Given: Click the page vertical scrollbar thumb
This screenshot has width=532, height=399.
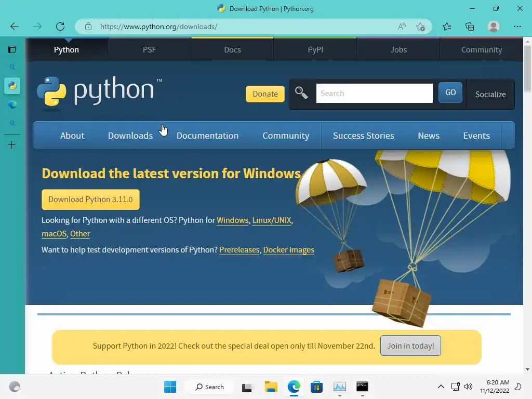Looking at the screenshot, I should pyautogui.click(x=527, y=68).
